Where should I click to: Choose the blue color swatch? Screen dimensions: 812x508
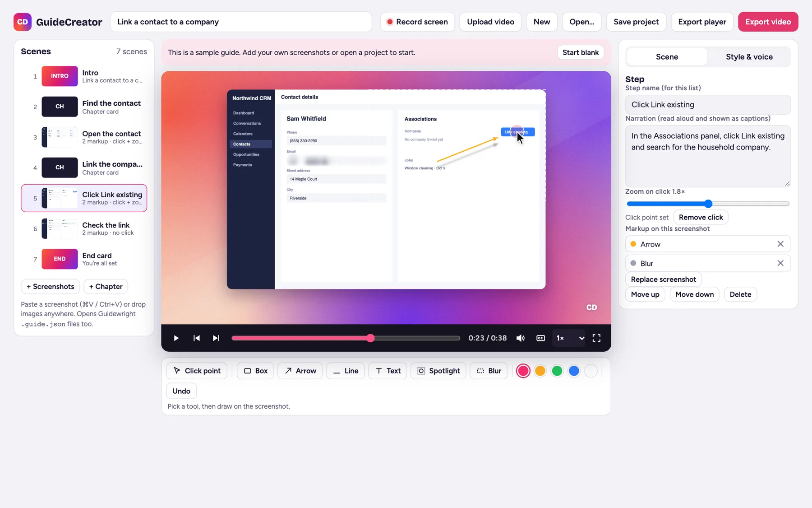574,371
